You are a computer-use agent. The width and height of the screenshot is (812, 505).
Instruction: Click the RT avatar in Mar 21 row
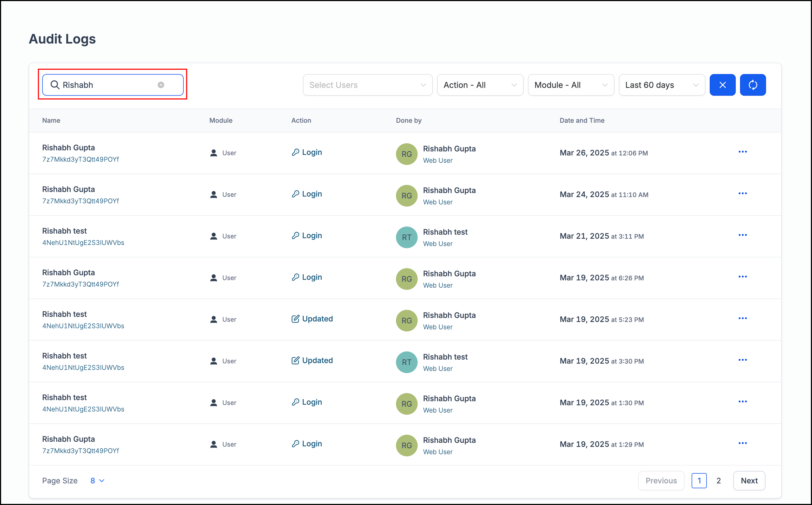pos(406,237)
